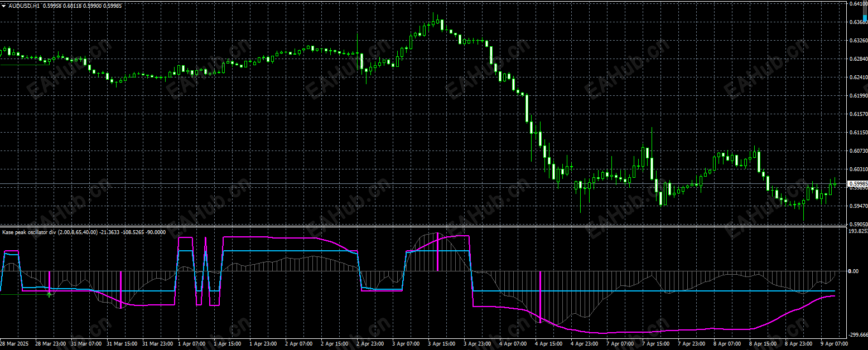Click the 28 Mar 2025 date label
The image size is (868, 350).
pos(14,344)
